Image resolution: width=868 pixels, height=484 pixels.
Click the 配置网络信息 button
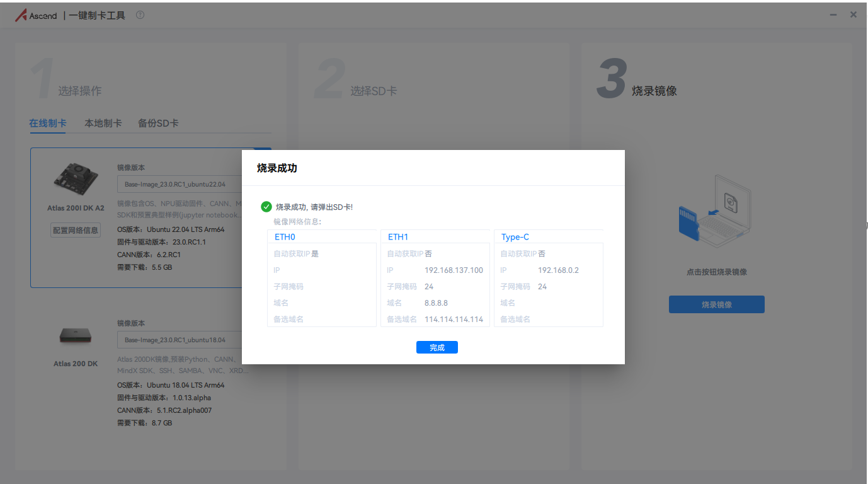[76, 230]
